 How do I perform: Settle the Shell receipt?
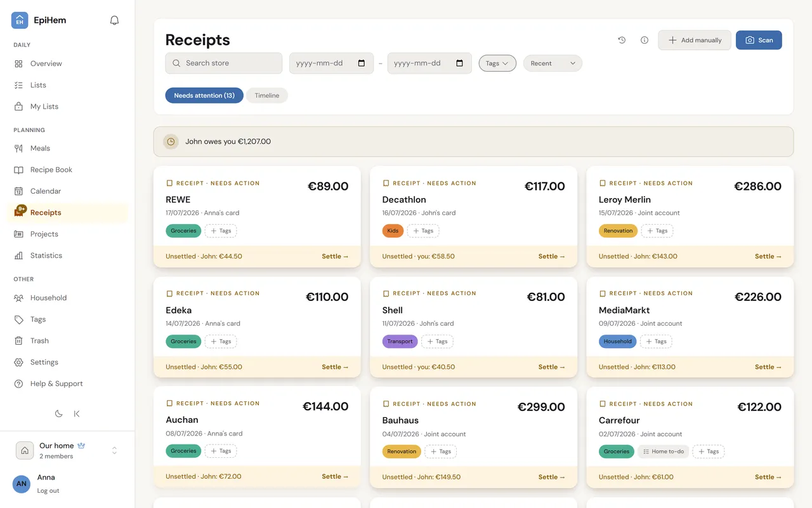coord(552,367)
